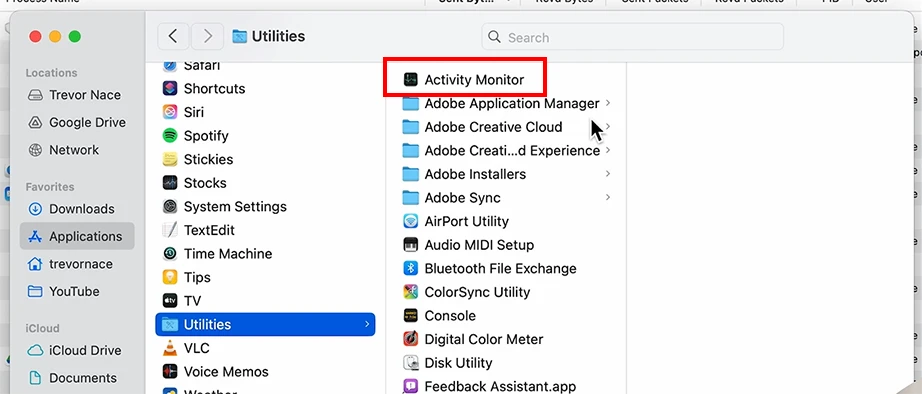Go back with the left arrow button
The height and width of the screenshot is (394, 922).
173,36
